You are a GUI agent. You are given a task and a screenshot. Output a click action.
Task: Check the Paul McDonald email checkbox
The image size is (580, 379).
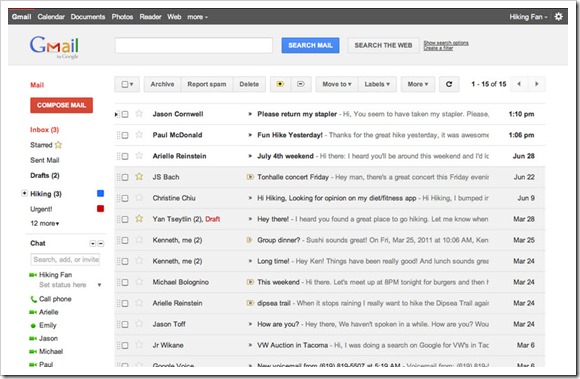coord(125,135)
